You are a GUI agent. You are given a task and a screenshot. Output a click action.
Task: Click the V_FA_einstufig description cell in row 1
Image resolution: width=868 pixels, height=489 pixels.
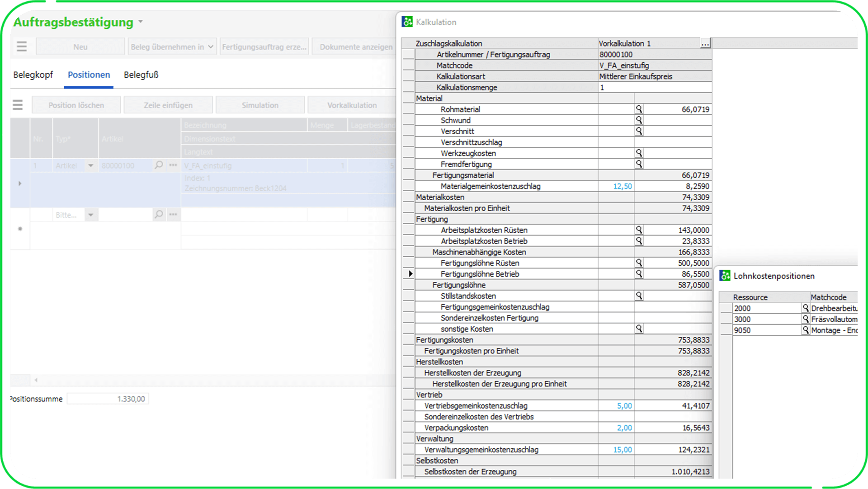pyautogui.click(x=244, y=165)
